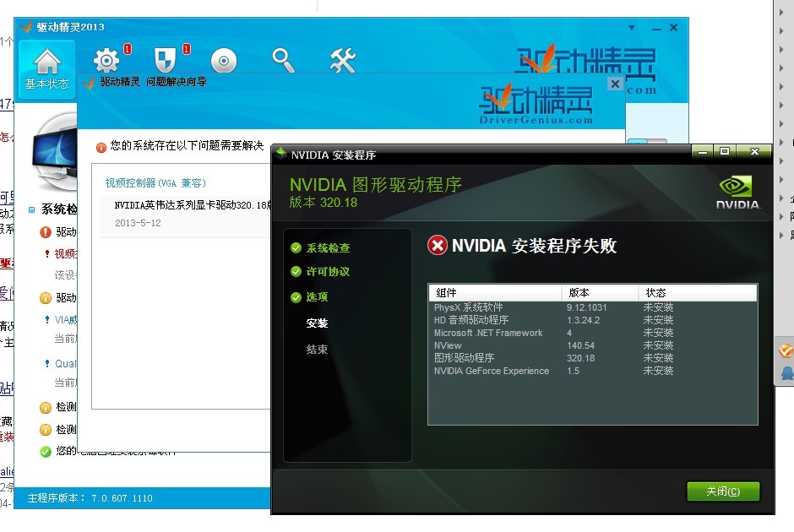Click the 结束 step in the NVIDIA installer
Image resolution: width=794 pixels, height=532 pixels.
[317, 350]
